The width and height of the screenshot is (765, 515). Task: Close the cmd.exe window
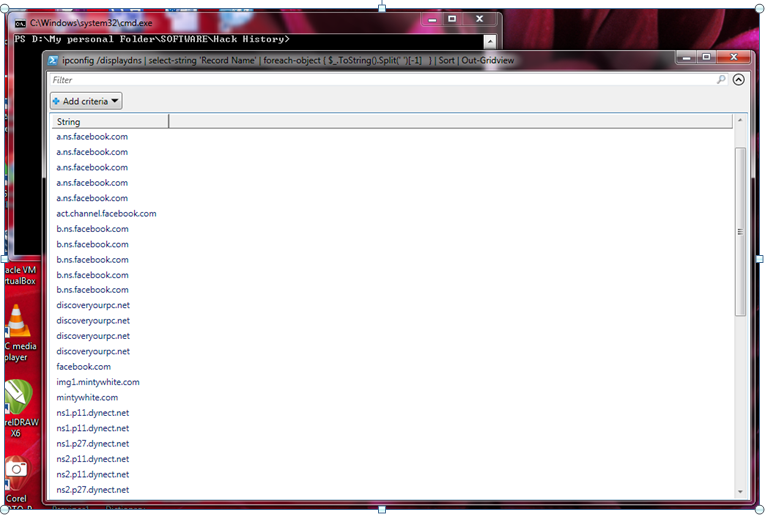[480, 19]
